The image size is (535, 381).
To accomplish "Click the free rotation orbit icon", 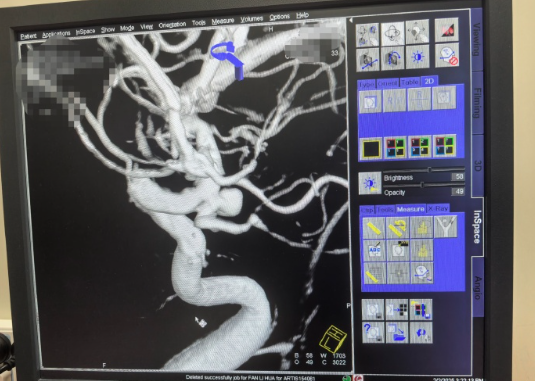I will click(x=392, y=33).
